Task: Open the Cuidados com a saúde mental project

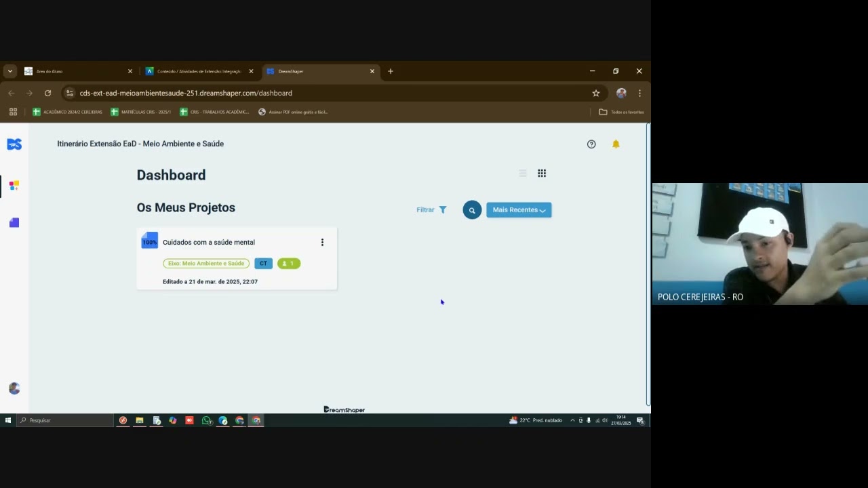Action: coord(209,242)
